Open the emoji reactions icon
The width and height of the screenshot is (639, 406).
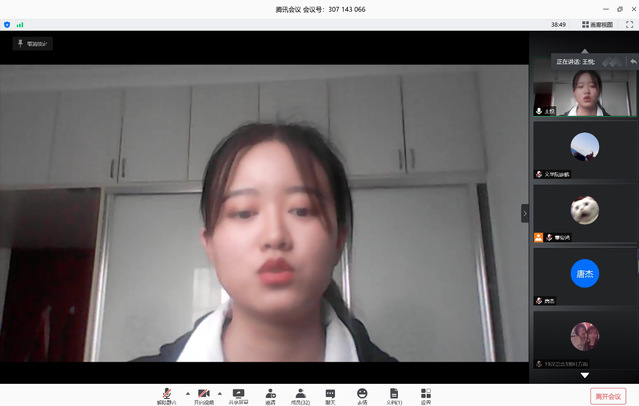pos(362,395)
